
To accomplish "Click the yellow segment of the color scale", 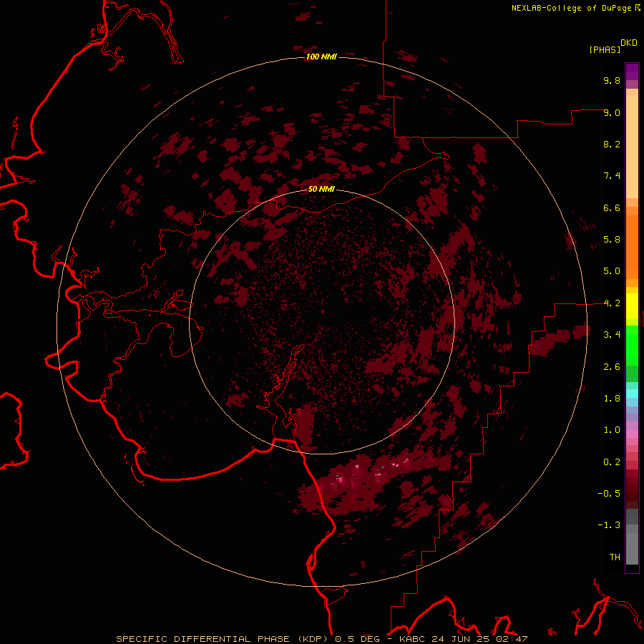I will pyautogui.click(x=632, y=306).
